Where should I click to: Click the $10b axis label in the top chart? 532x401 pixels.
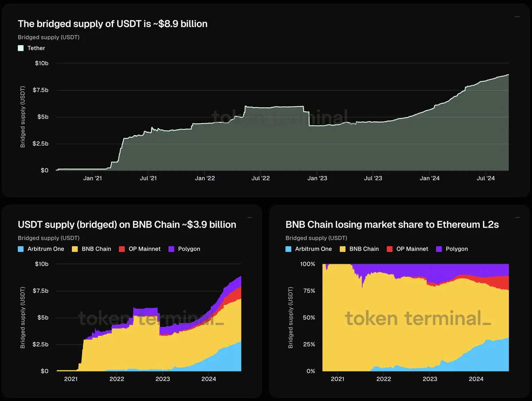point(41,63)
